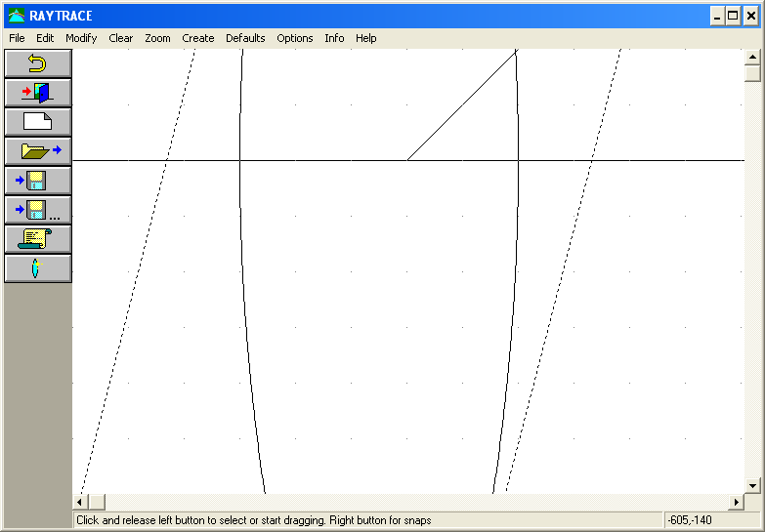Click the horizontal scrollbar thumb
765x532 pixels.
[97, 502]
